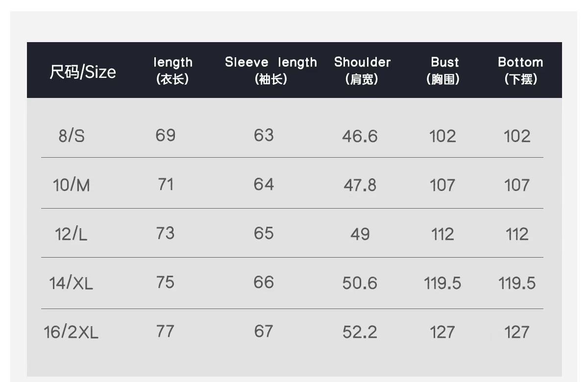Click shoulder value 52.2 for 16/2XL
588x382 pixels.
click(x=360, y=333)
